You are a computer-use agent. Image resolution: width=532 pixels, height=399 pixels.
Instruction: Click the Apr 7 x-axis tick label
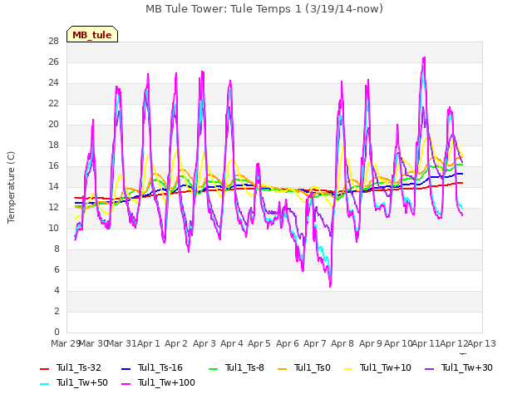tap(315, 343)
